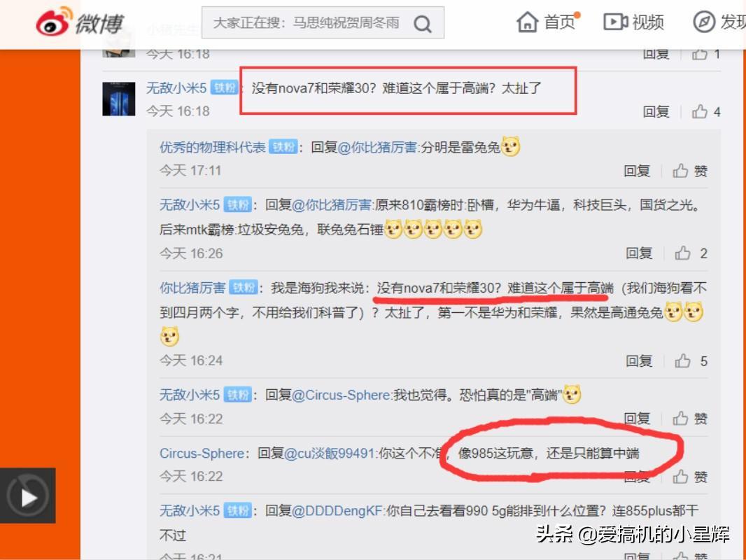Image resolution: width=746 pixels, height=560 pixels.
Task: Reply to 优秀的物理科代表's comment
Action: [x=637, y=171]
